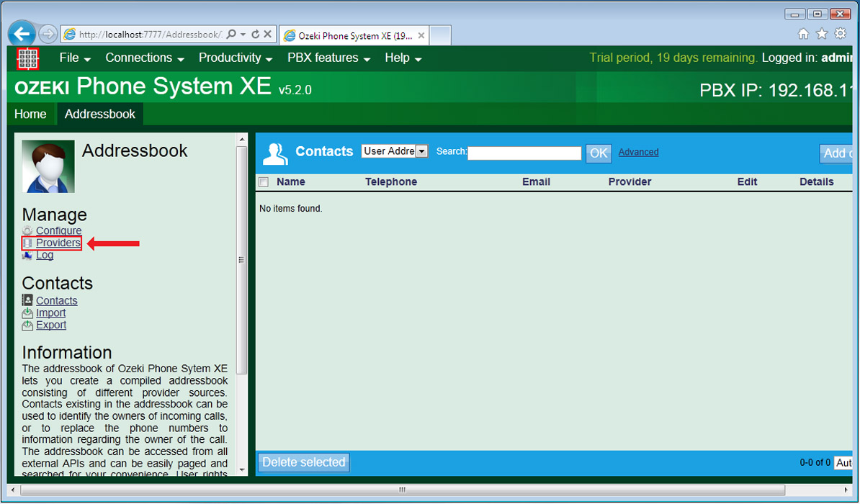This screenshot has height=504, width=860.
Task: Click the sidebar scroll up arrow
Action: coord(242,140)
